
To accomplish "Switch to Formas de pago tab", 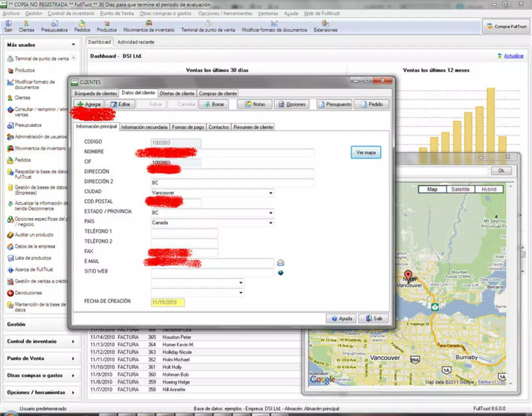I will [x=188, y=127].
